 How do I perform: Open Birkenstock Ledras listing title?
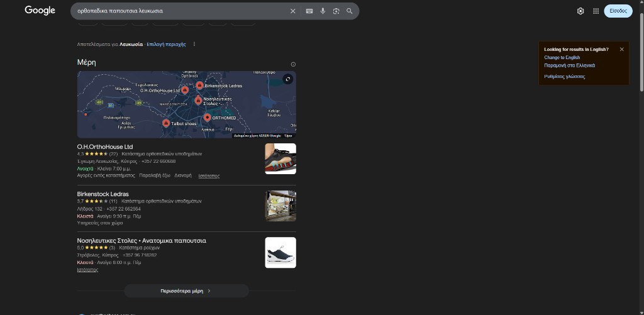pyautogui.click(x=103, y=194)
